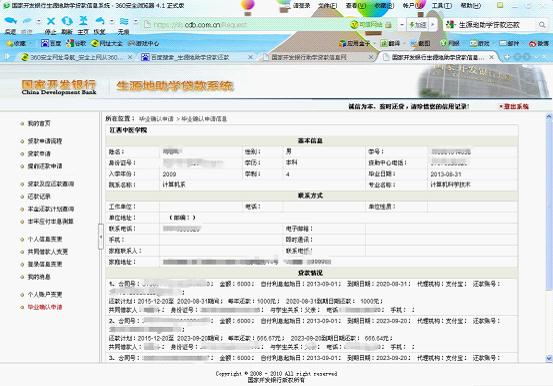The image size is (553, 386).
Task: Click the Translate (翻译) extension
Action: pyautogui.click(x=390, y=43)
